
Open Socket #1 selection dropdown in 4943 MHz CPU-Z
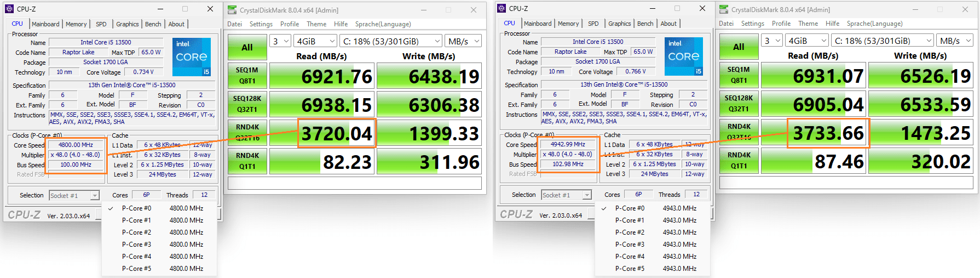(x=566, y=195)
